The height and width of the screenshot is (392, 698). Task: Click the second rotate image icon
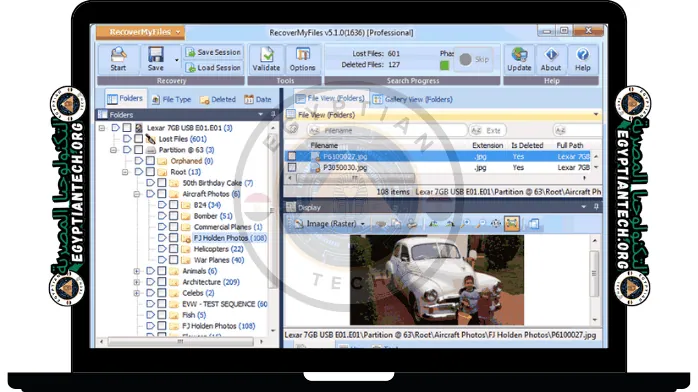pos(450,224)
